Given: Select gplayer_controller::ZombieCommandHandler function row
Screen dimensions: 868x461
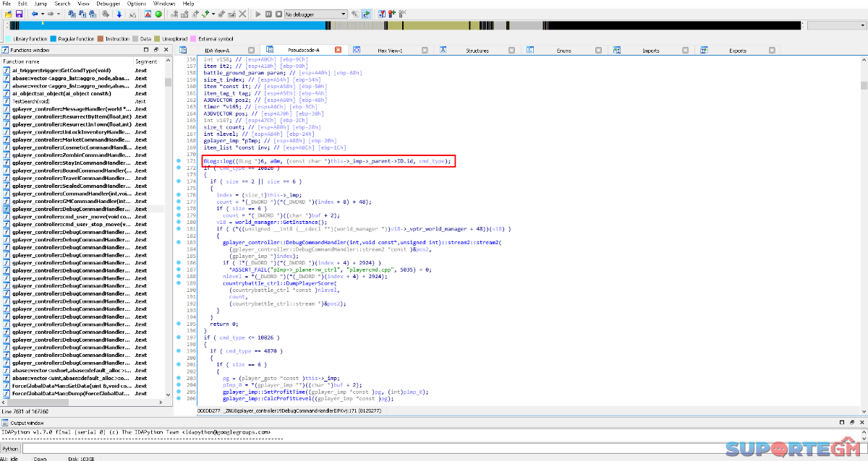Looking at the screenshot, I should (x=83, y=155).
